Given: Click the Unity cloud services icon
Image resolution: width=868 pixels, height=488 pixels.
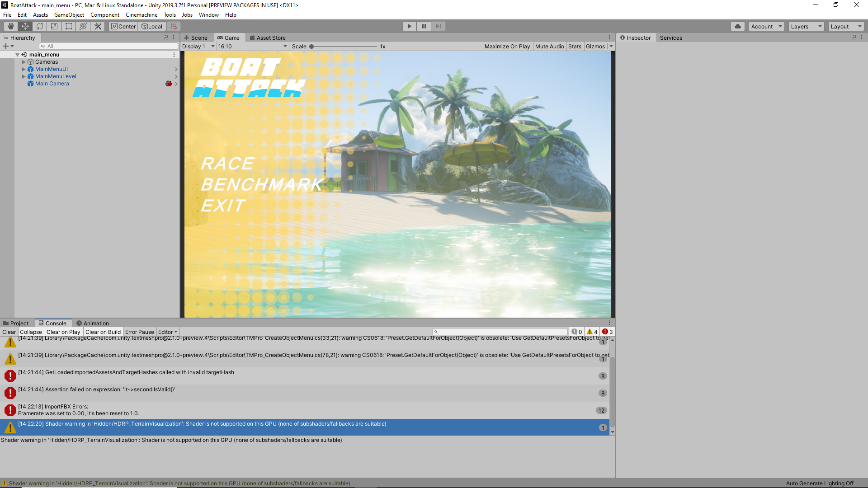Looking at the screenshot, I should pyautogui.click(x=738, y=26).
